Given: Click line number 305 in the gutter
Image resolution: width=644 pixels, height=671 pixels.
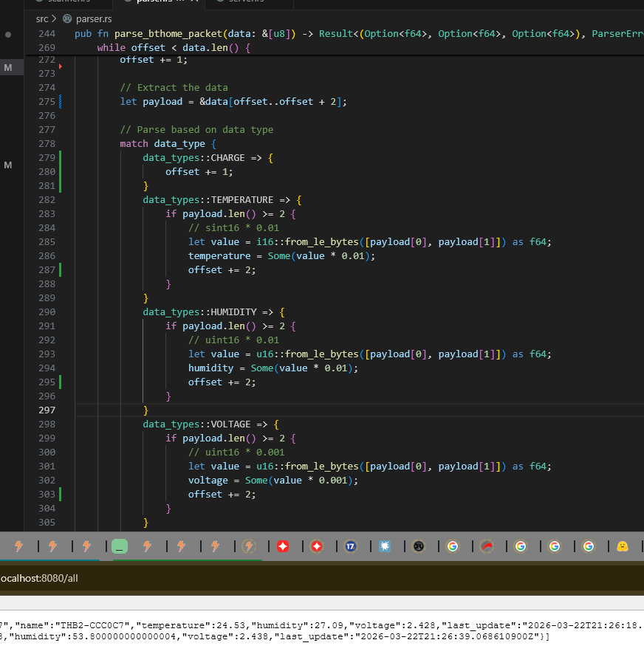Looking at the screenshot, I should [x=47, y=522].
